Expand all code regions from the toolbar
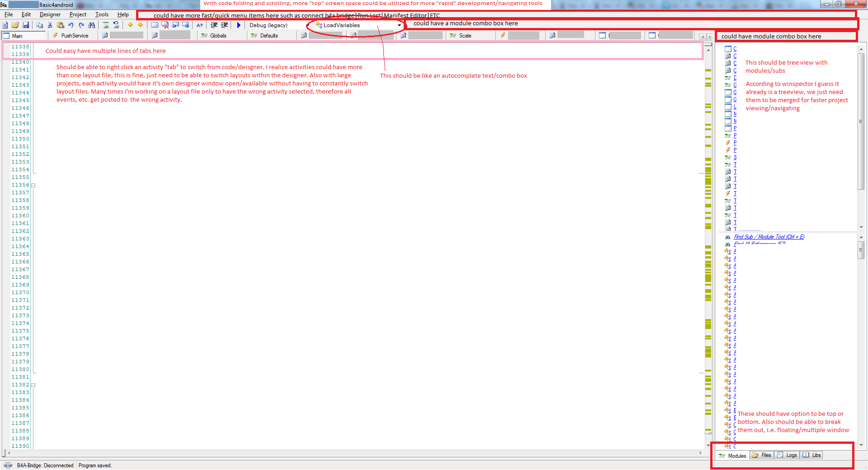This screenshot has height=470, width=868. tap(224, 25)
